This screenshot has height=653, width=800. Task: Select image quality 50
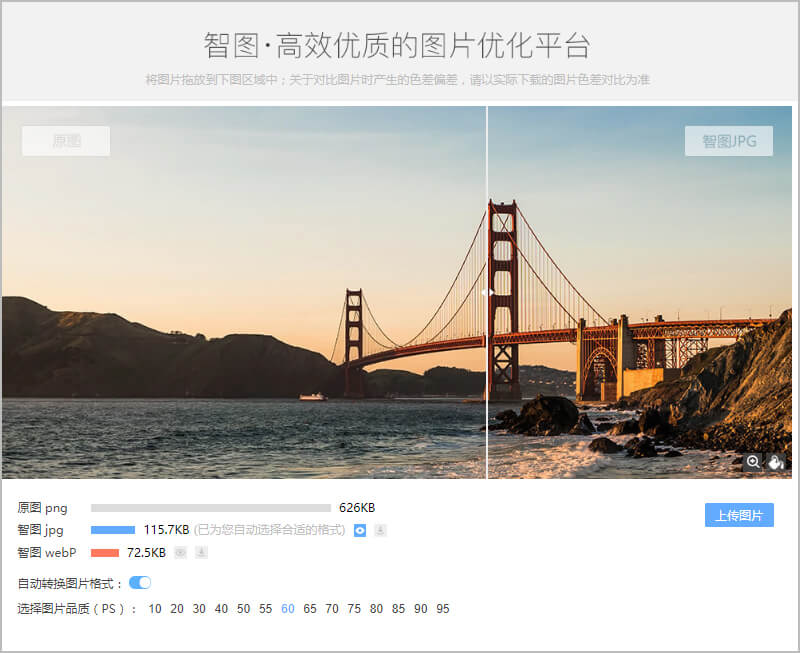click(243, 608)
